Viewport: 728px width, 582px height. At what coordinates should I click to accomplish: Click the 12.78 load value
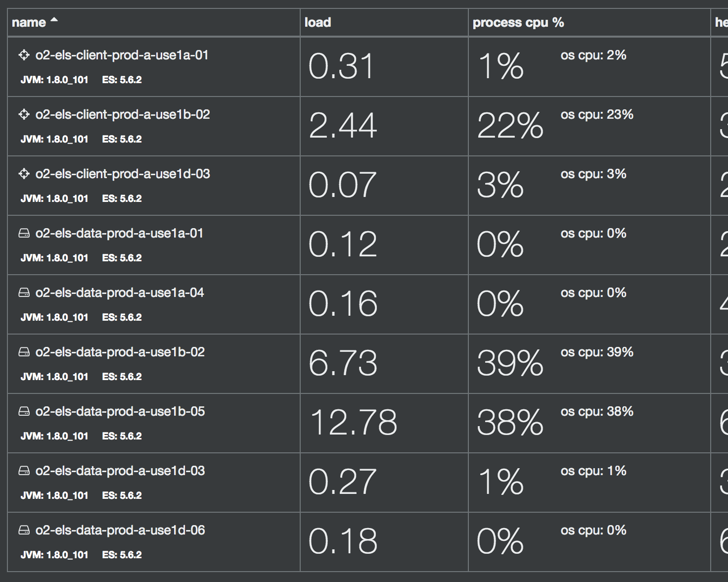tap(353, 423)
